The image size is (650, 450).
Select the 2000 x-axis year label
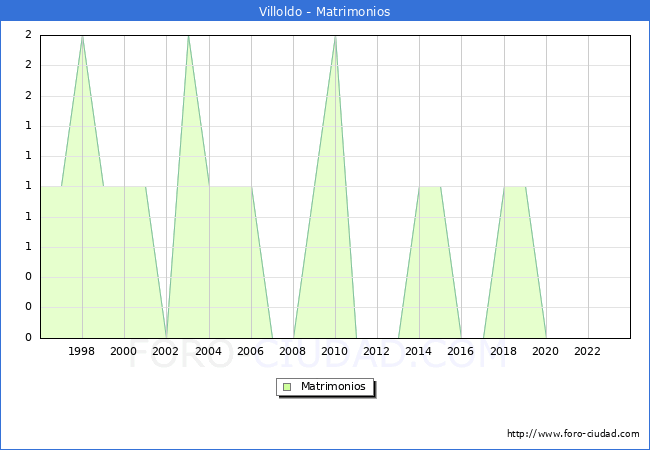[124, 351]
